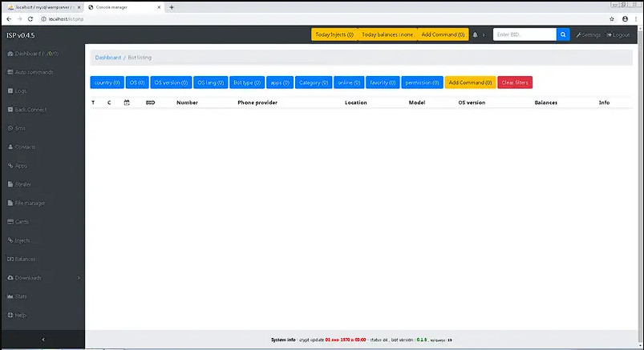
Task: Open Auto commands in sidebar
Action: (x=30, y=72)
